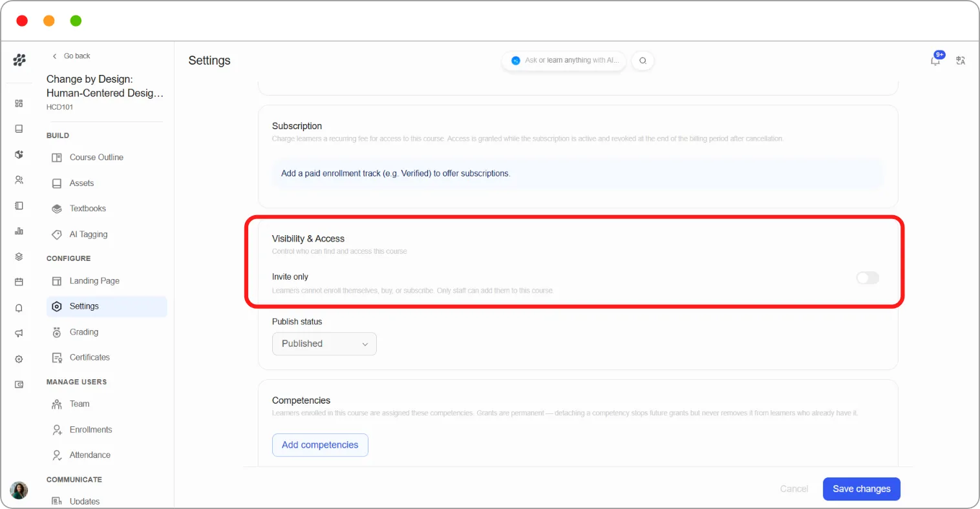Click the stacked layers icon in the rail
The image size is (980, 509).
[x=19, y=256]
